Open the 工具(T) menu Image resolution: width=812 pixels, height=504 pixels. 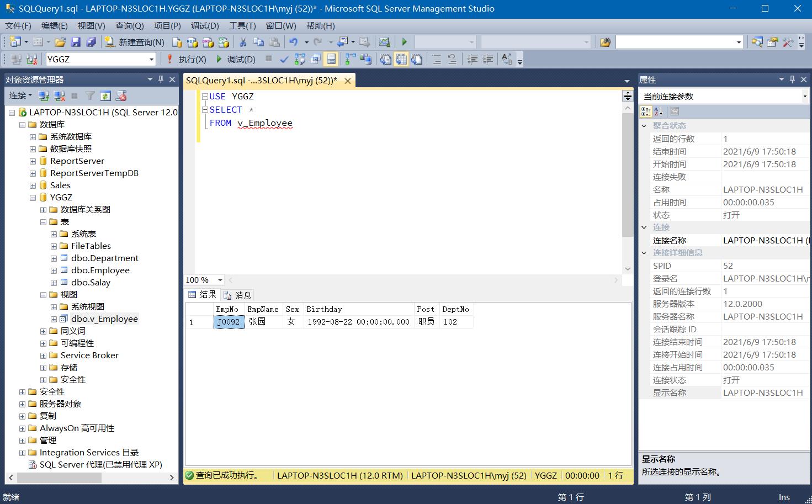click(x=242, y=25)
